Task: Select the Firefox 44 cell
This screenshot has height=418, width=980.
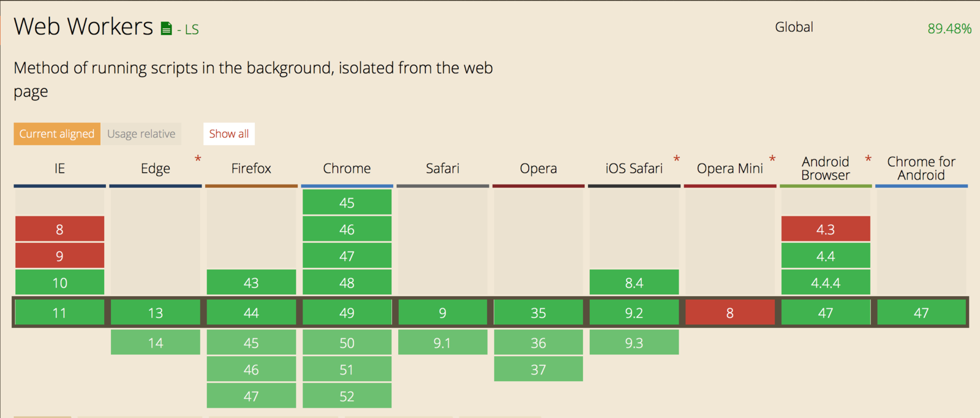Action: tap(251, 313)
